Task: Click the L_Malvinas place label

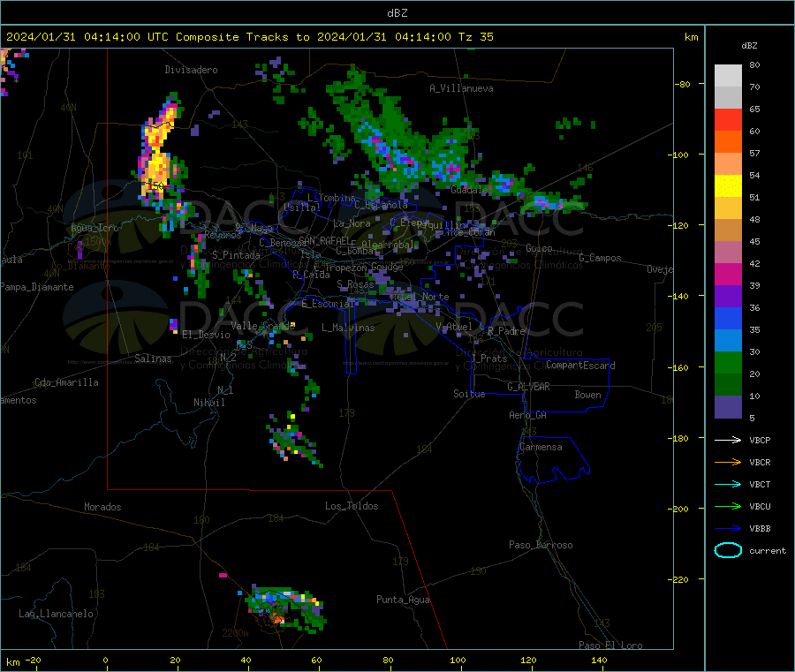Action: (348, 328)
